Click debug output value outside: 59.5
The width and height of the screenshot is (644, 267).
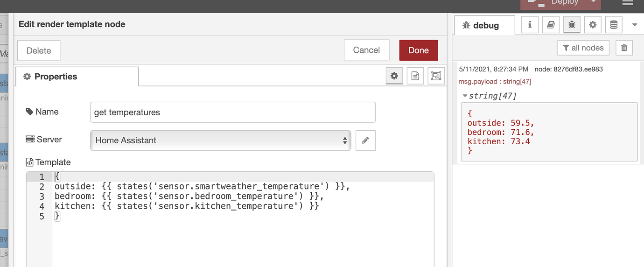[501, 123]
